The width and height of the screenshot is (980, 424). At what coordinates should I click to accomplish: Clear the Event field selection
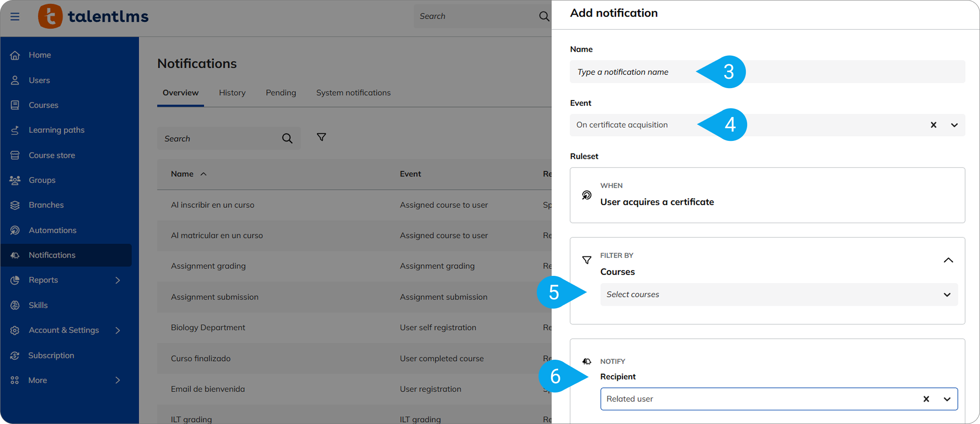[933, 125]
